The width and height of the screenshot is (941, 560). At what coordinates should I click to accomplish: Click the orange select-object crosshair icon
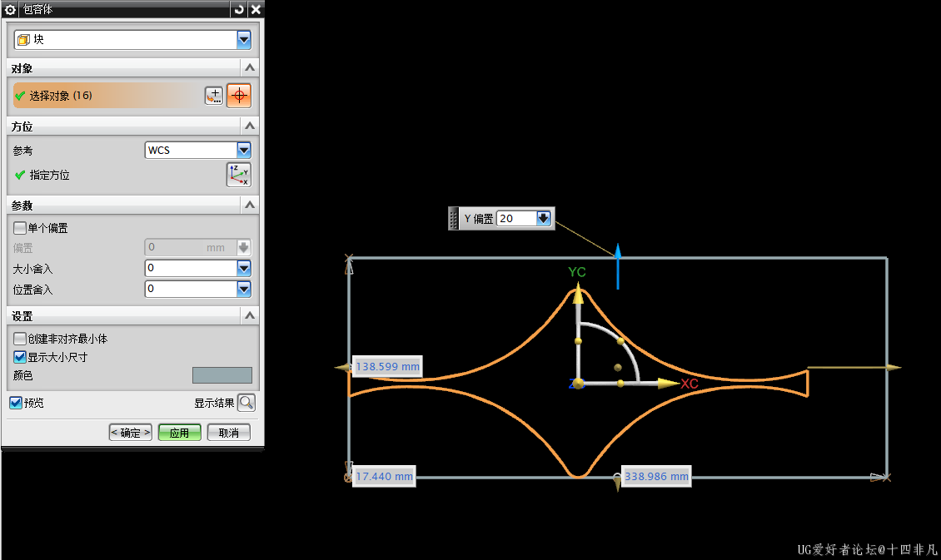pyautogui.click(x=239, y=96)
